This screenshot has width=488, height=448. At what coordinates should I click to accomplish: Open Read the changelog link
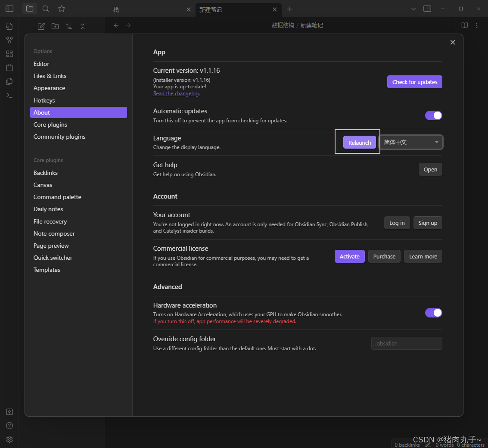coord(177,93)
